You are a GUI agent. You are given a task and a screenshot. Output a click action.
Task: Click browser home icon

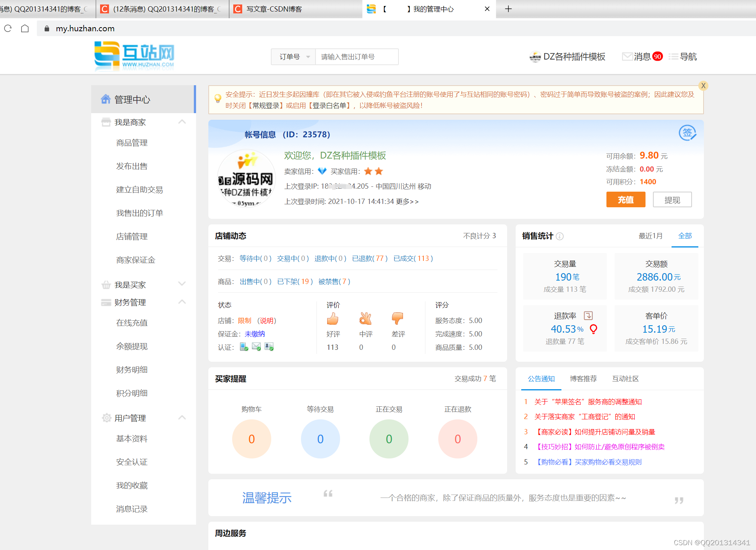pos(25,29)
